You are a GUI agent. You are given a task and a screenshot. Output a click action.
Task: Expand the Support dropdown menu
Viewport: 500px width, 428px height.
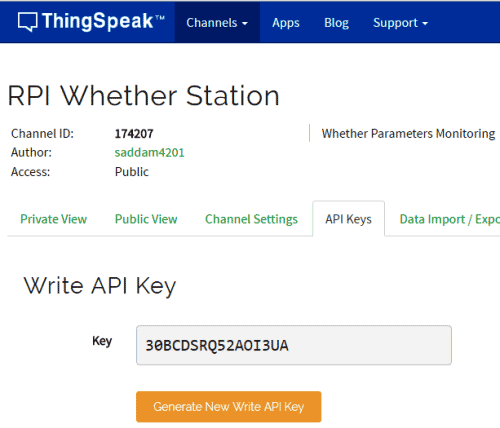pos(400,23)
